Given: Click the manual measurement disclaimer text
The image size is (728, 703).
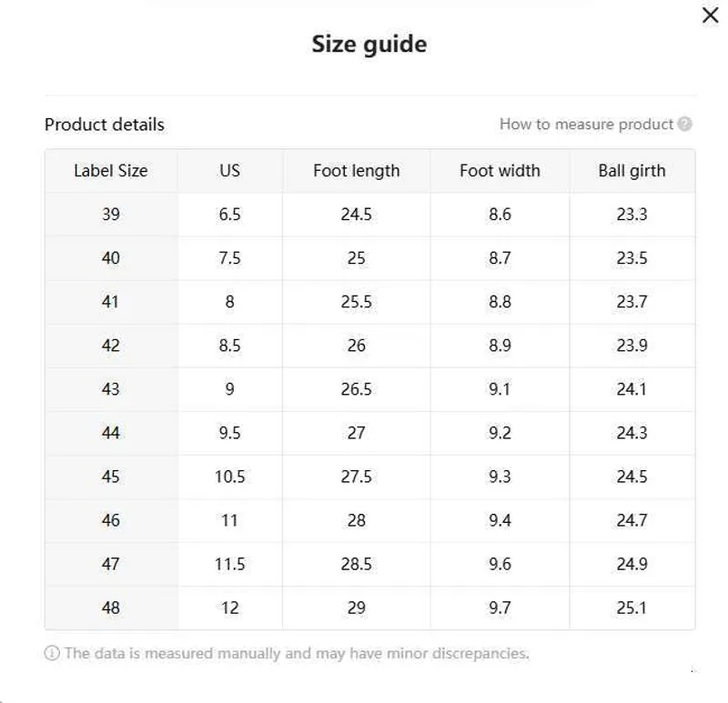Looking at the screenshot, I should 297,653.
